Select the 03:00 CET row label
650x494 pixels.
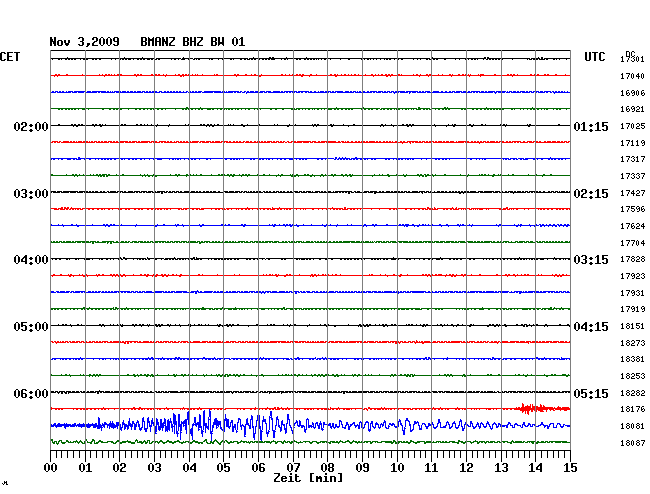pyautogui.click(x=31, y=194)
